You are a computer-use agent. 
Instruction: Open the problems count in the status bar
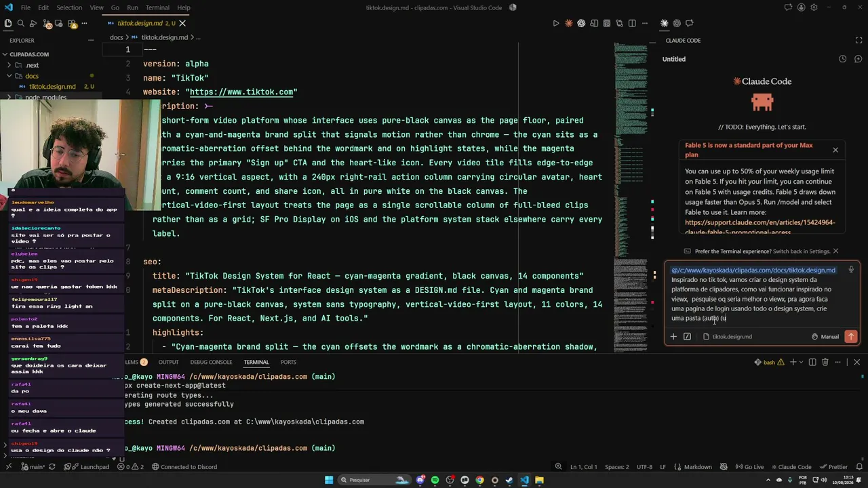tap(130, 466)
